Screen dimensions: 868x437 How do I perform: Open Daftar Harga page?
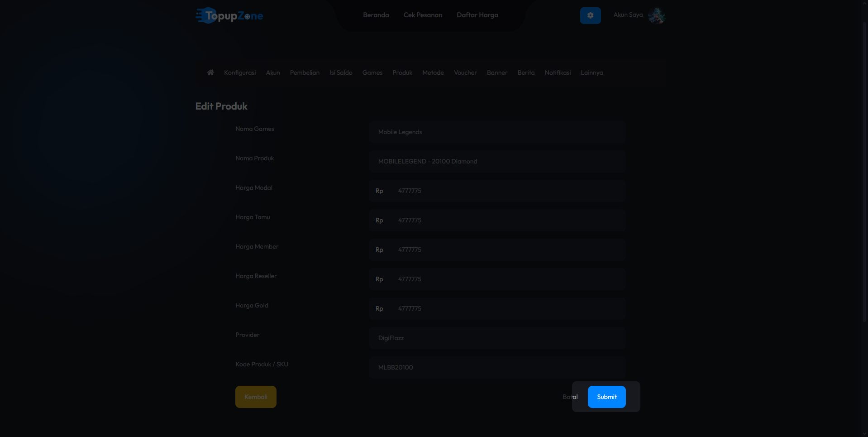477,15
